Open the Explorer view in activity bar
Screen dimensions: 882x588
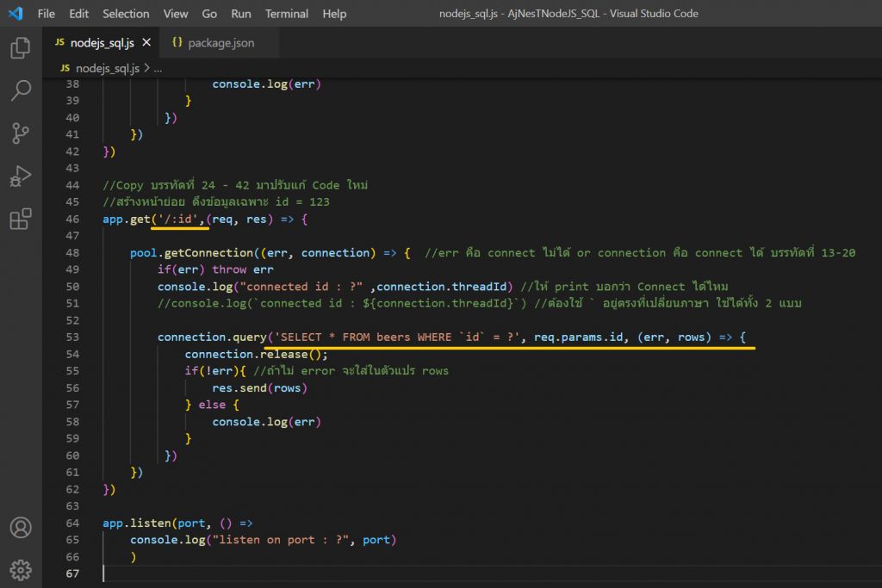coord(21,47)
